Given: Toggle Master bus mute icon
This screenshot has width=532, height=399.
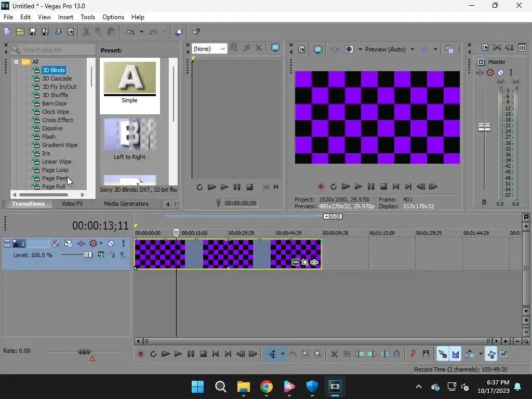Looking at the screenshot, I should [500, 72].
